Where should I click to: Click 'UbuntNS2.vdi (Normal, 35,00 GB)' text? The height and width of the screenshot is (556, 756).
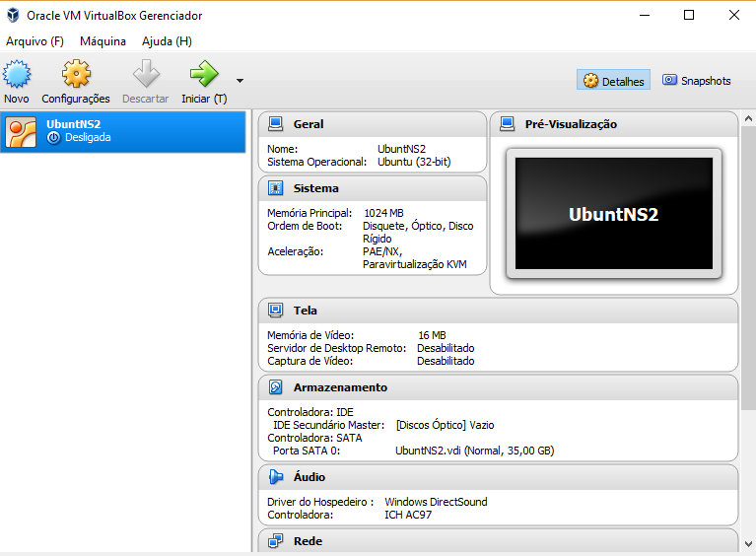(x=475, y=451)
